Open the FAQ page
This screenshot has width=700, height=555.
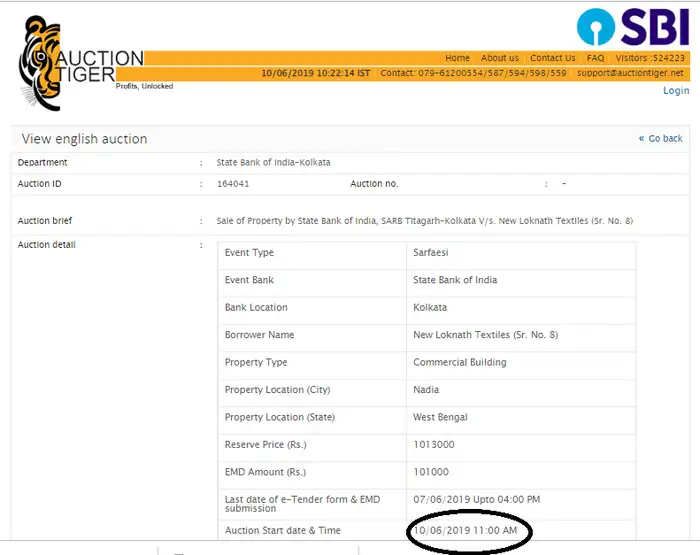595,58
